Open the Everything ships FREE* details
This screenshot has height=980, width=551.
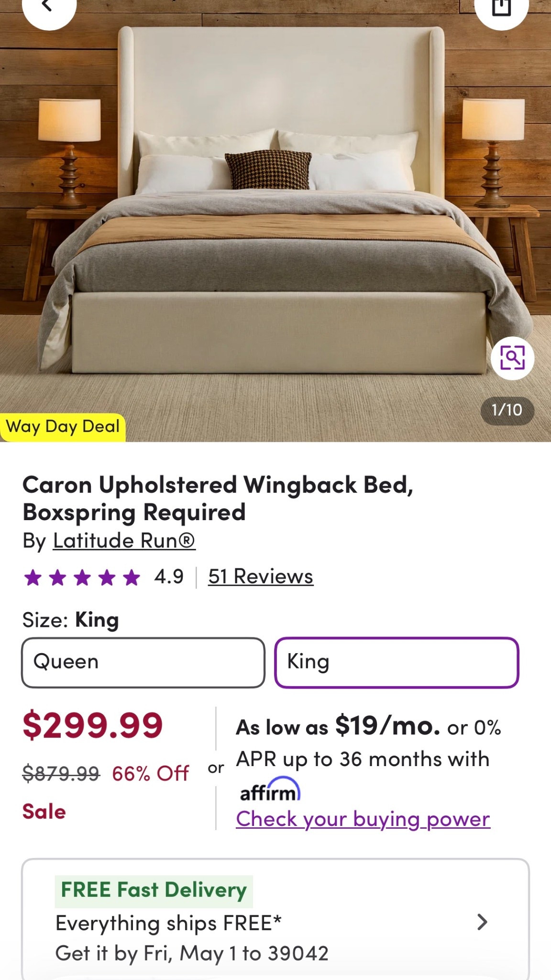(x=169, y=923)
